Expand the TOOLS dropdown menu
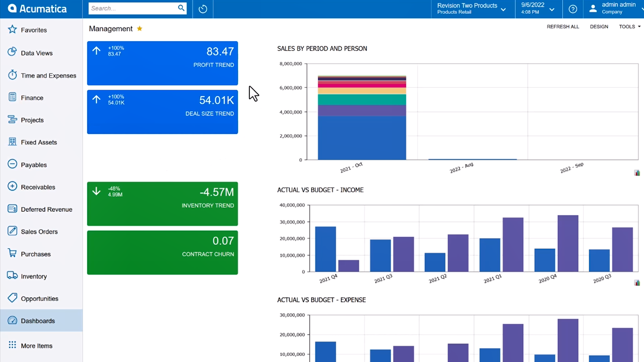This screenshot has width=644, height=362. 629,26
